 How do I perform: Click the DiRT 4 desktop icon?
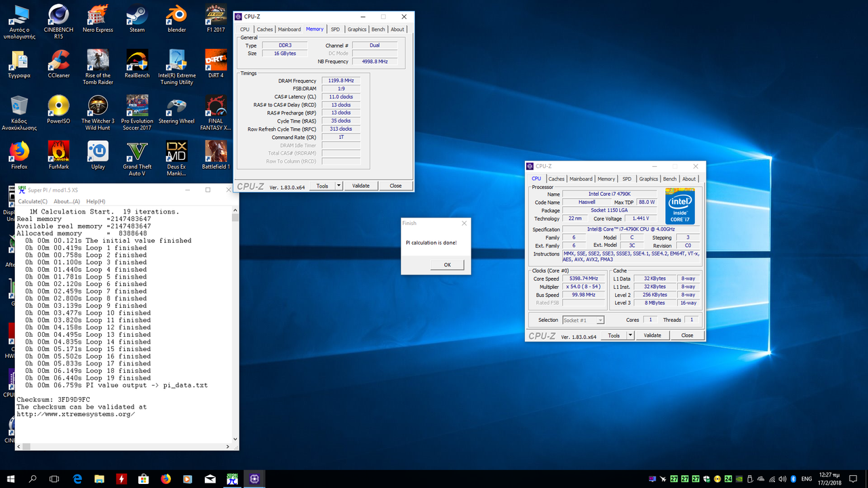(216, 64)
